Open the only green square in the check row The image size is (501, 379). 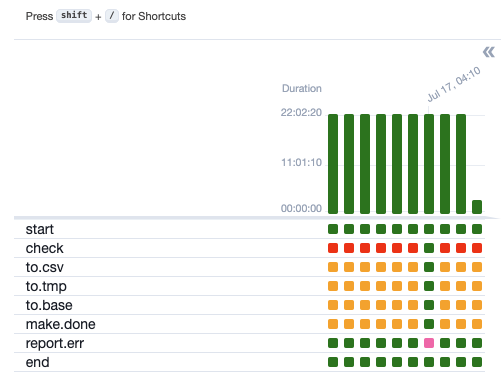429,248
